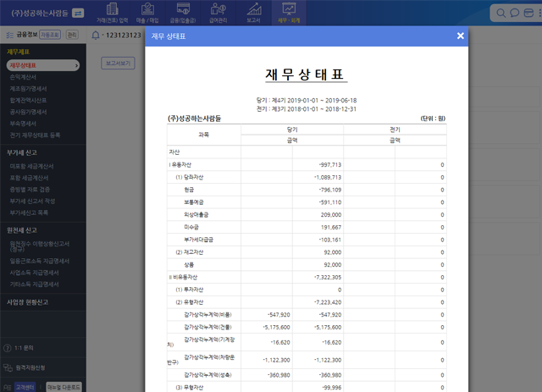Open 부가세신고 목록 menu item
Image resolution: width=542 pixels, height=392 pixels.
point(29,213)
